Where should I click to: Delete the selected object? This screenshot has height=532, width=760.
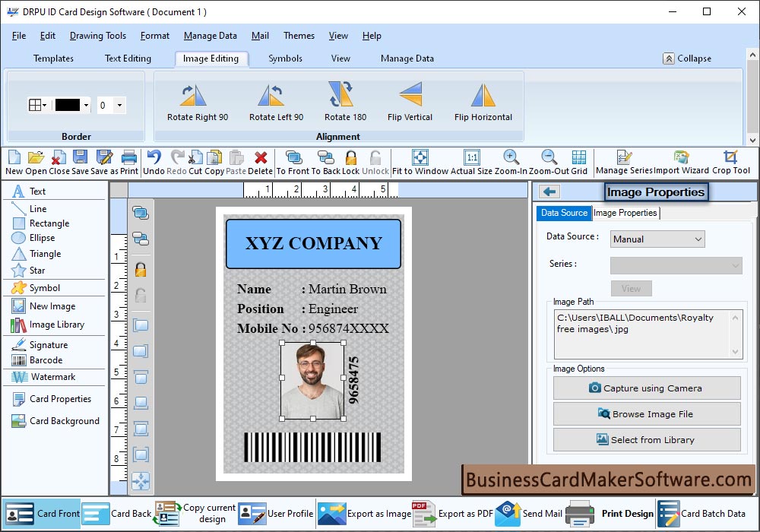point(260,163)
